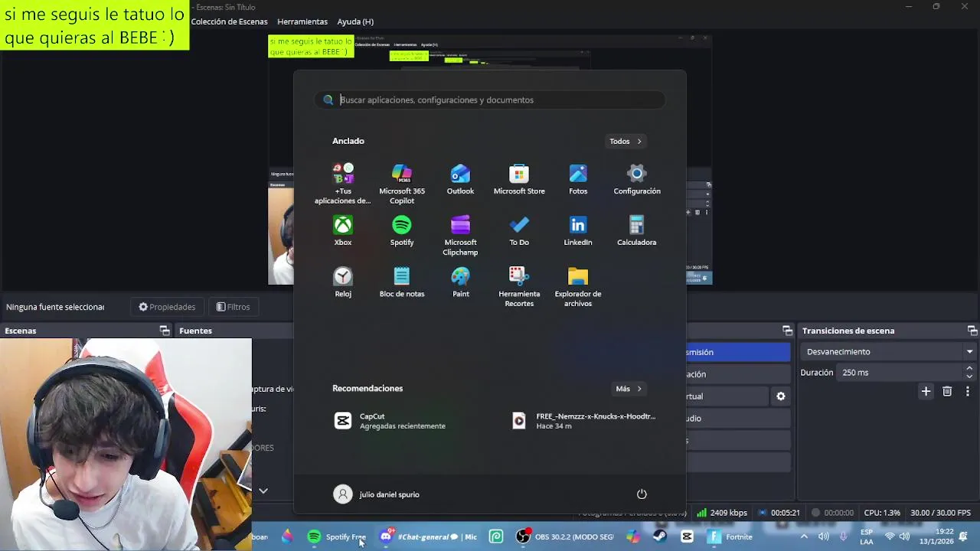Click the highlighted transmisión button in OBS
980x551 pixels.
[738, 352]
